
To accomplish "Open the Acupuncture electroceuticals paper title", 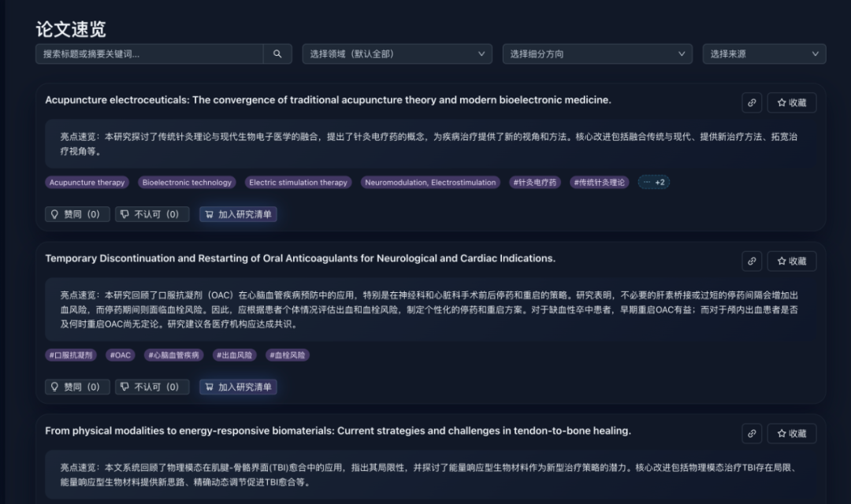I will (x=328, y=100).
